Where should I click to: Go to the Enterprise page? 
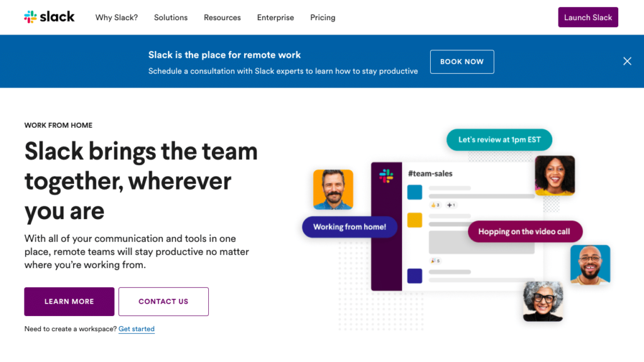point(275,18)
